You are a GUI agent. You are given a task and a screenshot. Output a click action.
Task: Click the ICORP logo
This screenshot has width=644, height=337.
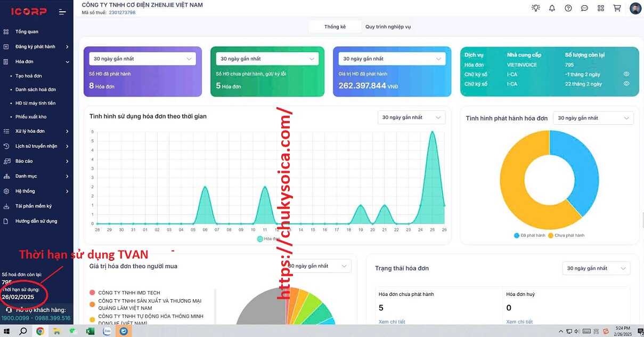point(29,11)
